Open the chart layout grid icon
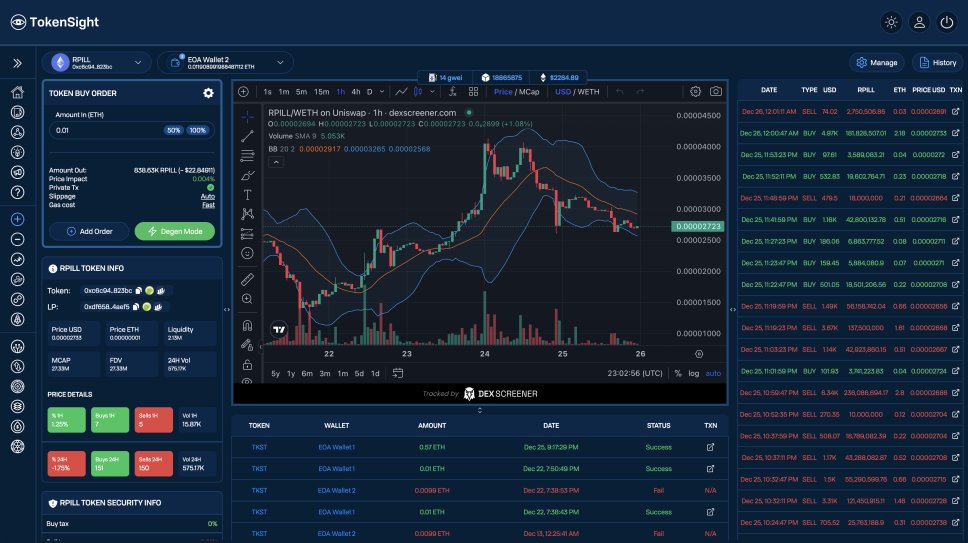Image resolution: width=968 pixels, height=543 pixels. [474, 92]
